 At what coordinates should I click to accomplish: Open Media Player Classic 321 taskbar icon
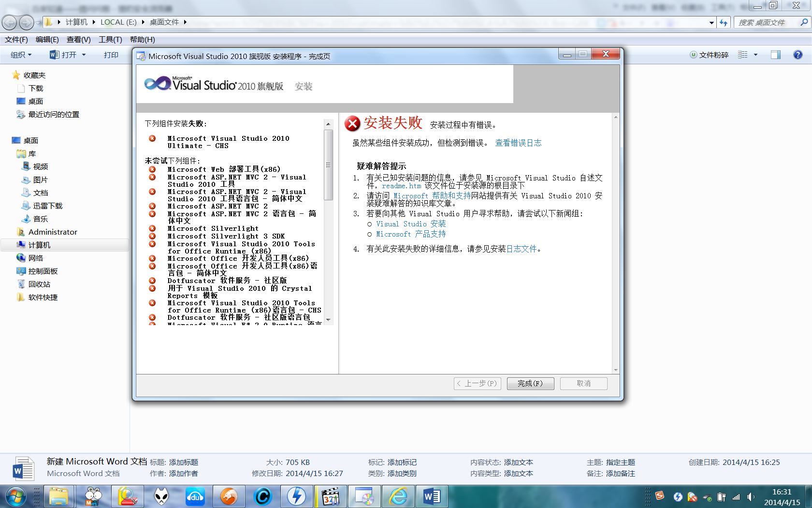[x=331, y=496]
